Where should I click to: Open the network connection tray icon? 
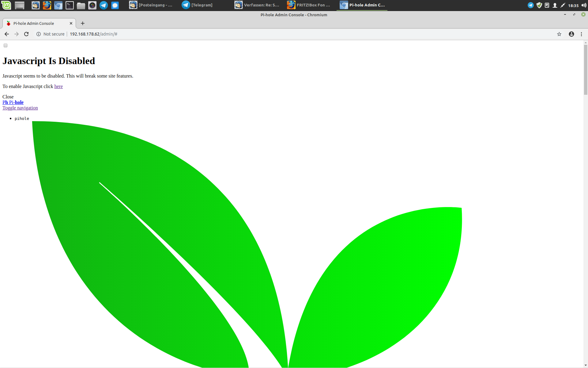tap(563, 5)
